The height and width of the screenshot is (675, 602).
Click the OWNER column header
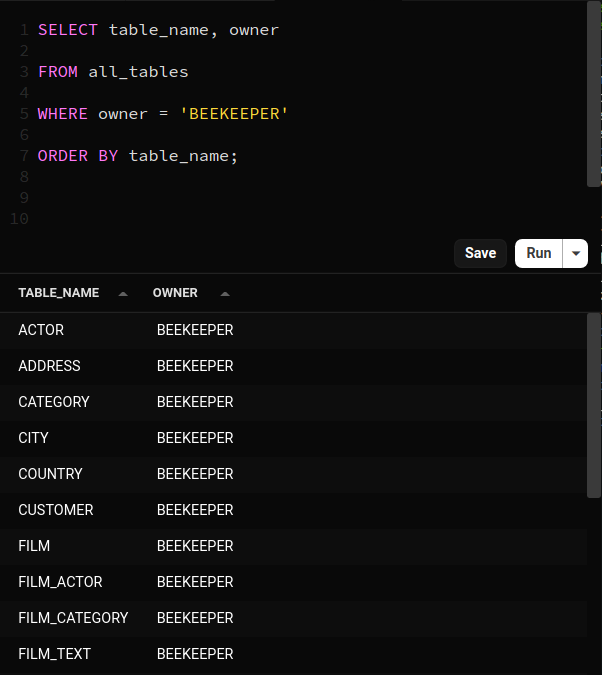[x=175, y=293]
